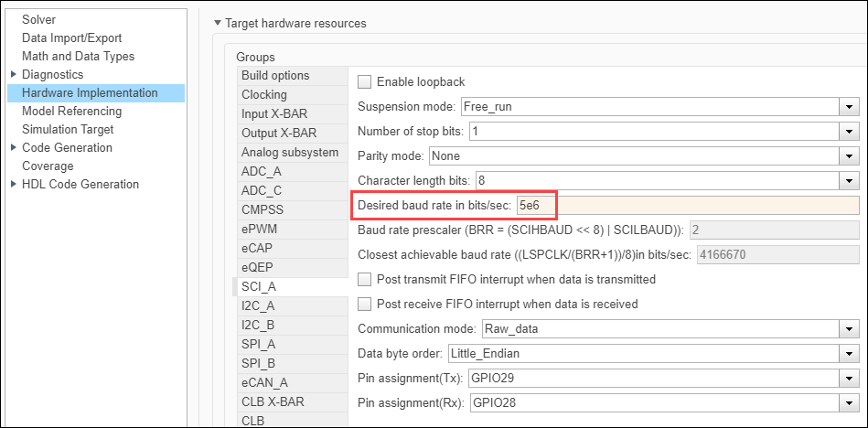This screenshot has width=868, height=428.
Task: Open the Suspension mode dropdown
Action: (848, 107)
